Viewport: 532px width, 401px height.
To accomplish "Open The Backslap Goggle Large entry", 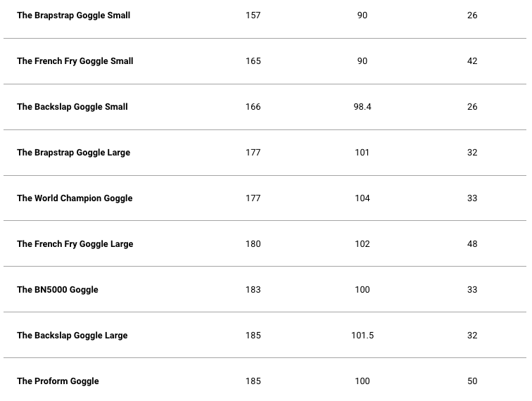I will point(72,336).
